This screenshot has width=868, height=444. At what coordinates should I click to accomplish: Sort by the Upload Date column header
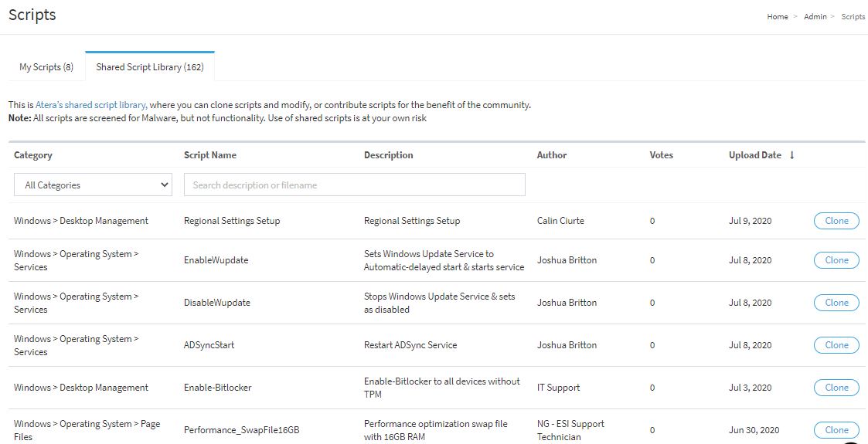point(755,155)
